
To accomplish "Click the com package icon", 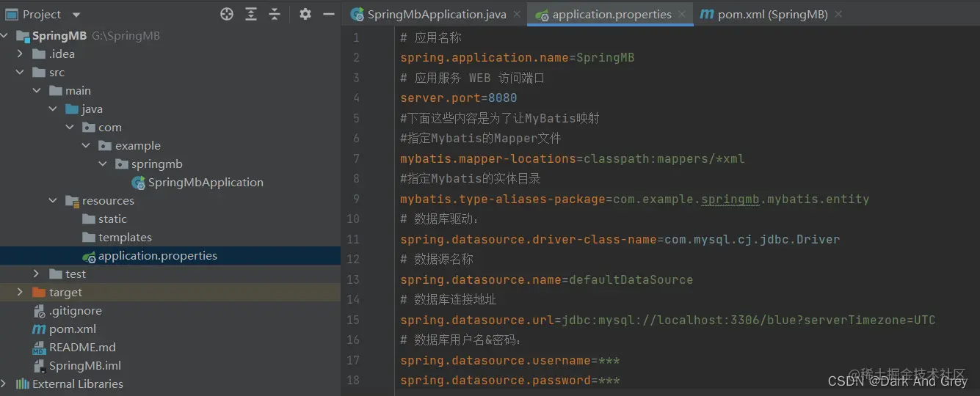I will click(x=89, y=128).
